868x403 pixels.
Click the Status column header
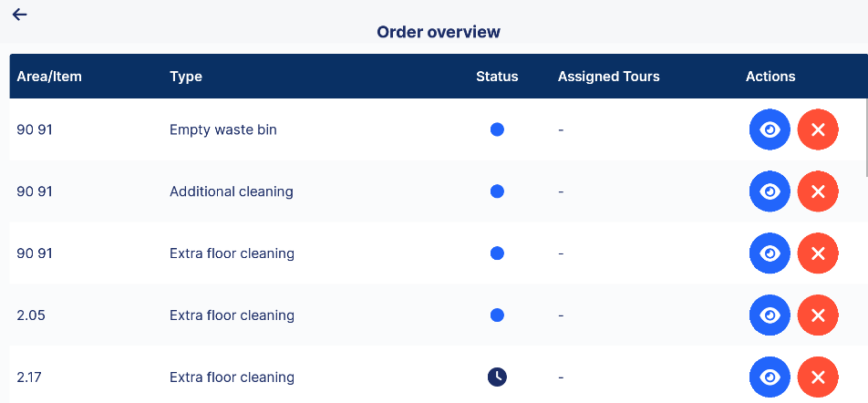tap(497, 77)
